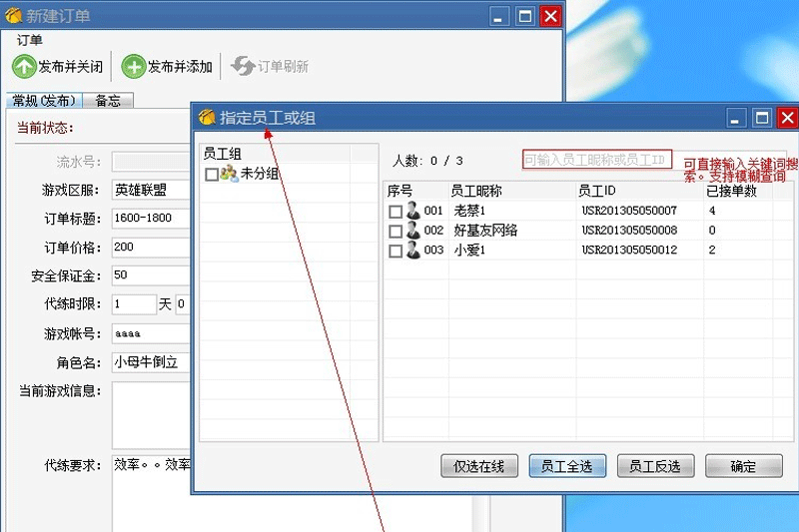Click the 发布并关闭 label
This screenshot has width=799, height=532.
coord(71,67)
